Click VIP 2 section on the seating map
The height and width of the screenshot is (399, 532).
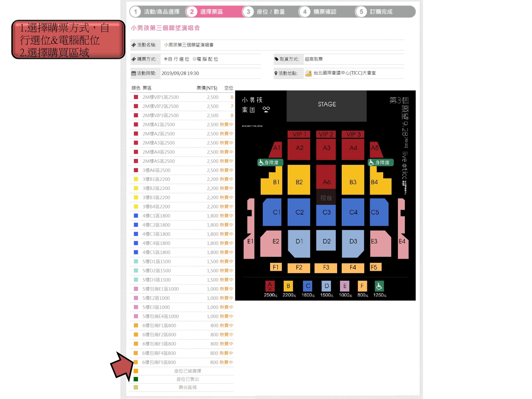click(326, 134)
